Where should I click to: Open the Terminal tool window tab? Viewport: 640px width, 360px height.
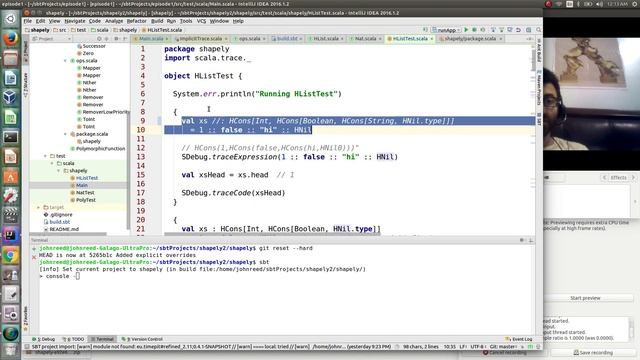point(102,339)
